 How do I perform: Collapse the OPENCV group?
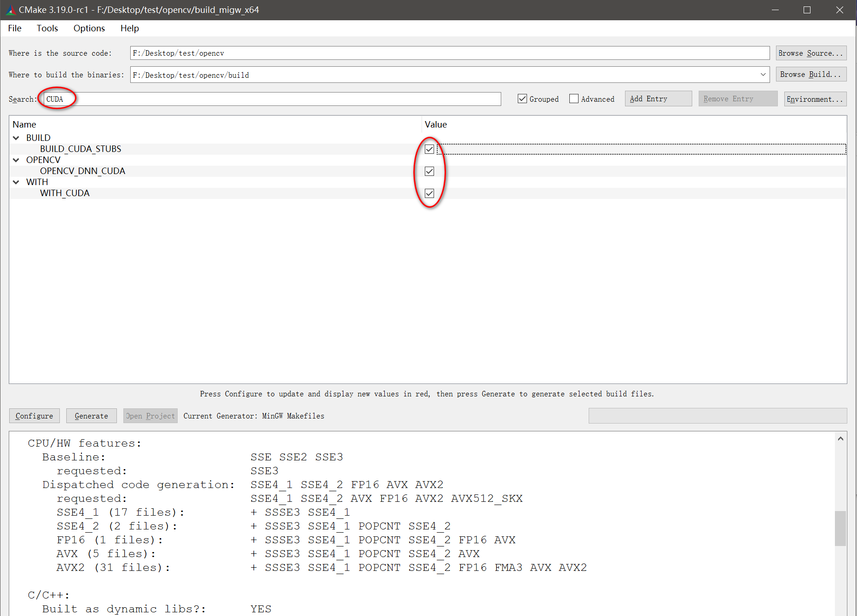tap(16, 160)
